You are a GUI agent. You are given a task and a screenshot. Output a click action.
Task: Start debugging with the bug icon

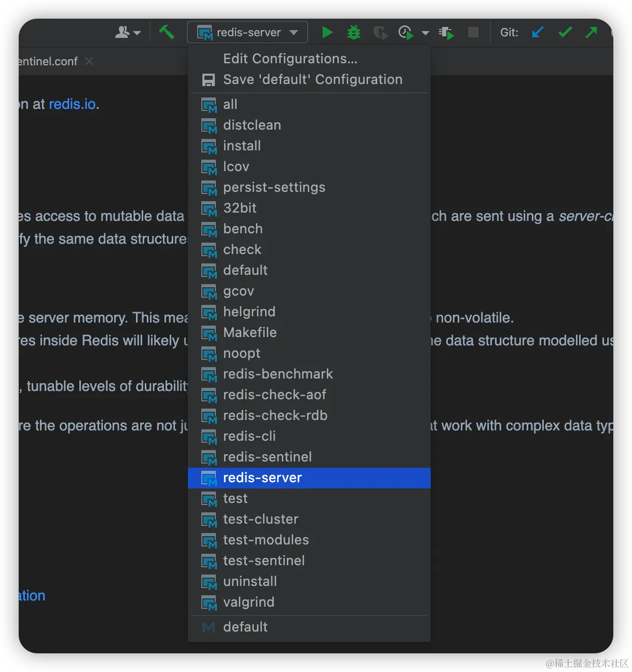pyautogui.click(x=354, y=32)
